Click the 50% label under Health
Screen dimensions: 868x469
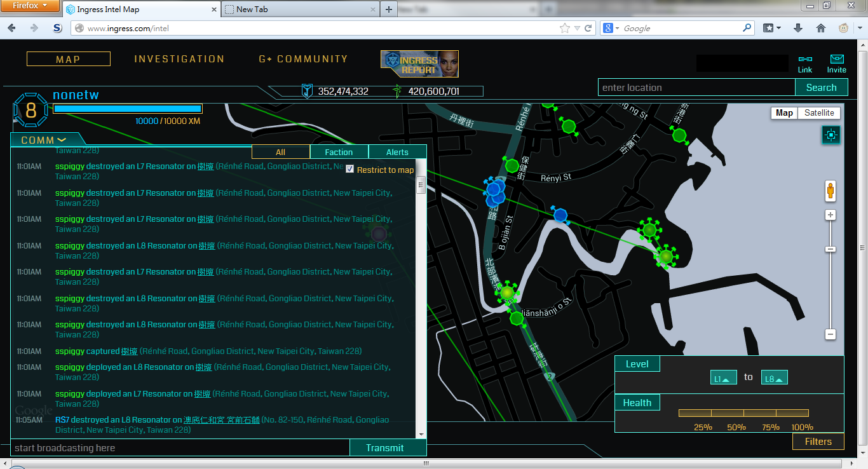[x=736, y=427]
